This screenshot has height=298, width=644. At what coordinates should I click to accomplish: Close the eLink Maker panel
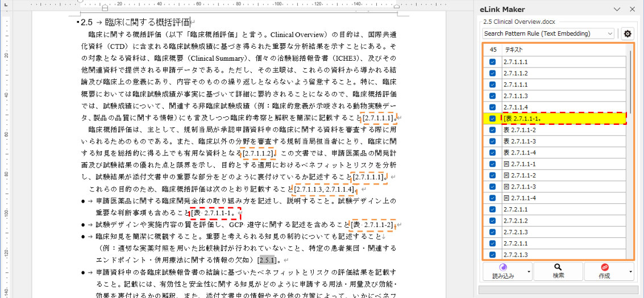coord(632,9)
